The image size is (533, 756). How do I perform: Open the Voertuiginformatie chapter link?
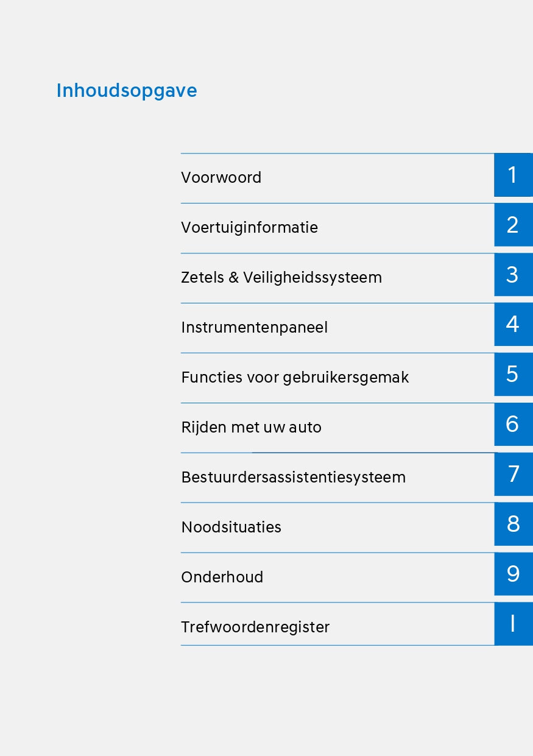[249, 227]
